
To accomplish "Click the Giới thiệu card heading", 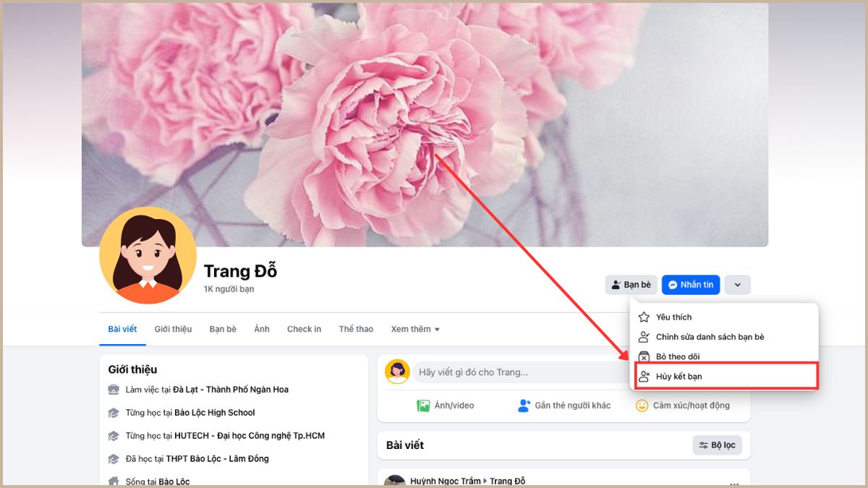I will pos(132,369).
